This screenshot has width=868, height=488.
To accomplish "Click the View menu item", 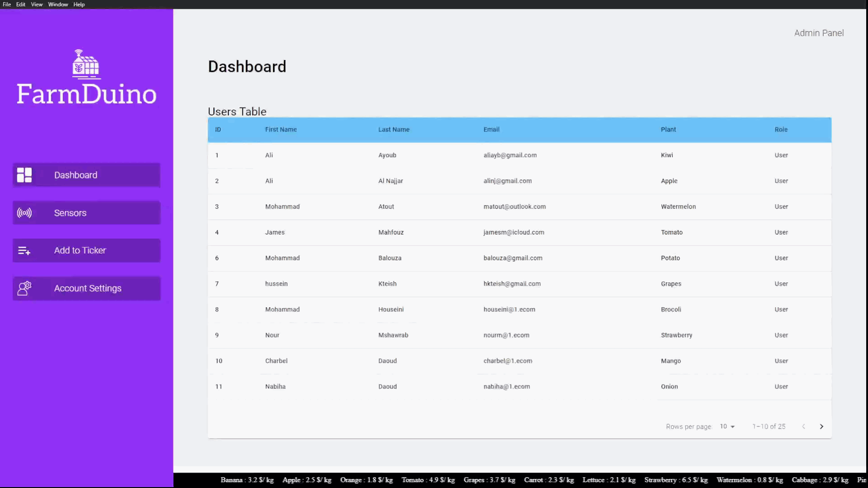I will [x=36, y=4].
